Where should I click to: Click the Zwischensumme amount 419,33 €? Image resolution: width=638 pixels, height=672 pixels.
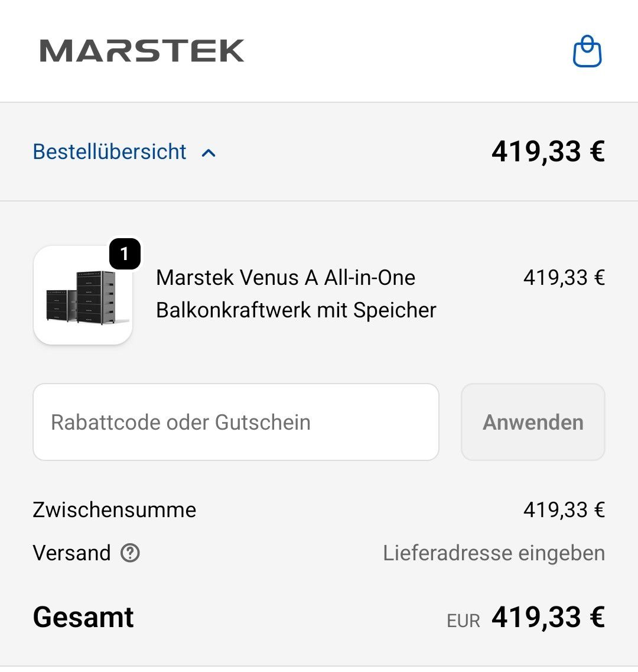[564, 509]
